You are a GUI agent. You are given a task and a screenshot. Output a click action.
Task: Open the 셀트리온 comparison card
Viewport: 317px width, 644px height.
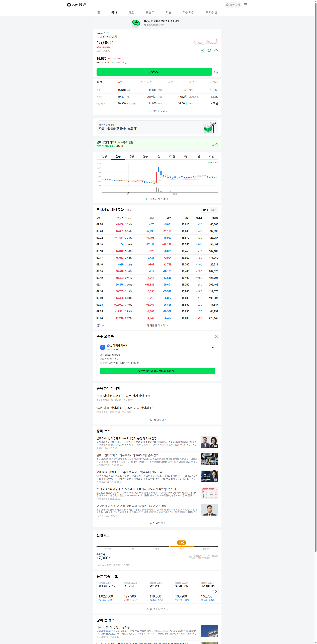pos(135,591)
